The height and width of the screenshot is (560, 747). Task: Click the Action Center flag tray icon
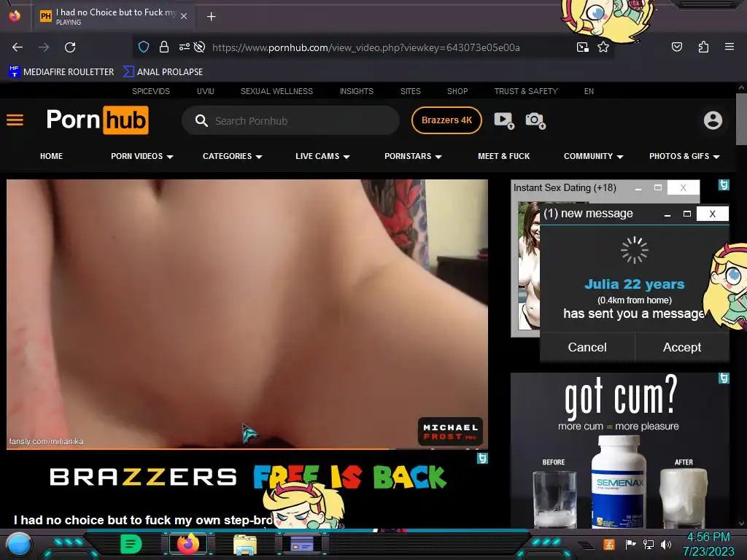click(x=630, y=544)
